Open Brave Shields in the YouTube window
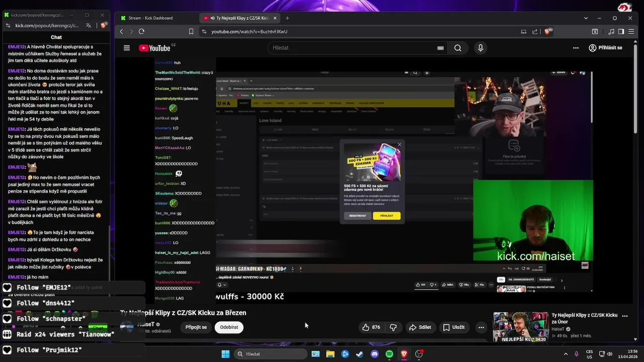 [548, 31]
